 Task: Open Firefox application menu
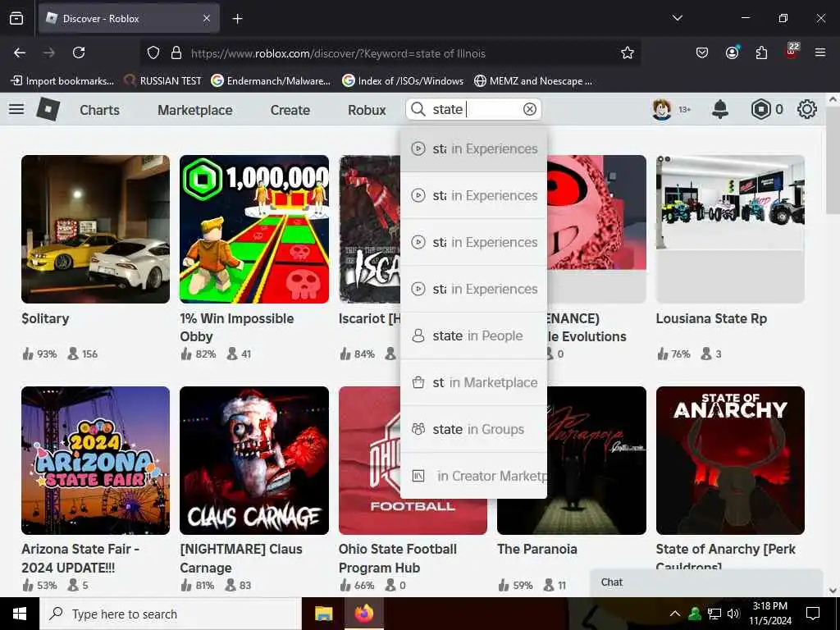(820, 52)
